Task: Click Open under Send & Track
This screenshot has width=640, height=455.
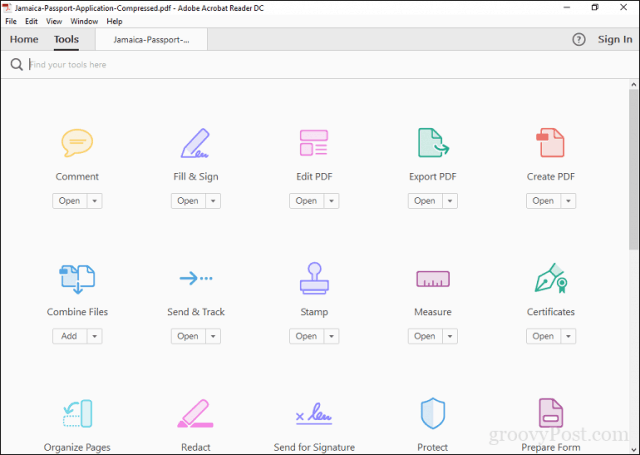Action: (x=188, y=336)
